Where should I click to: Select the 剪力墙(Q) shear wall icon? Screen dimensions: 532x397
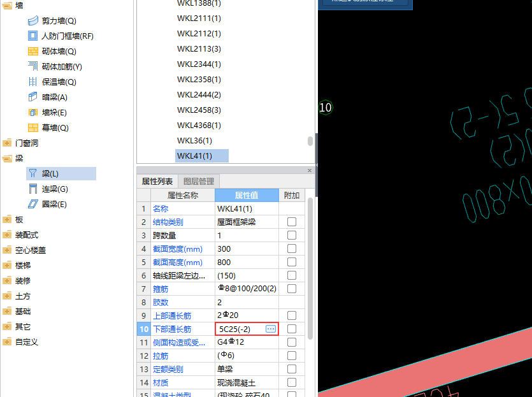pyautogui.click(x=33, y=20)
